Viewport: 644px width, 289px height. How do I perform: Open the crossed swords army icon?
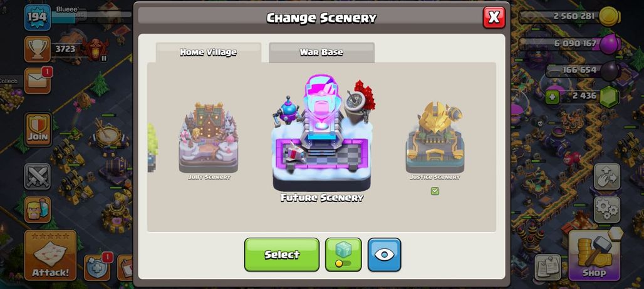point(38,176)
